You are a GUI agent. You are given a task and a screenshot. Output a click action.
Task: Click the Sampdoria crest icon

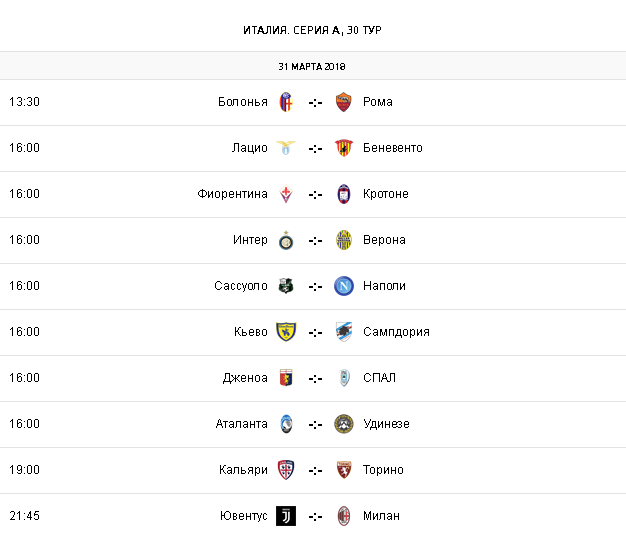pyautogui.click(x=344, y=332)
